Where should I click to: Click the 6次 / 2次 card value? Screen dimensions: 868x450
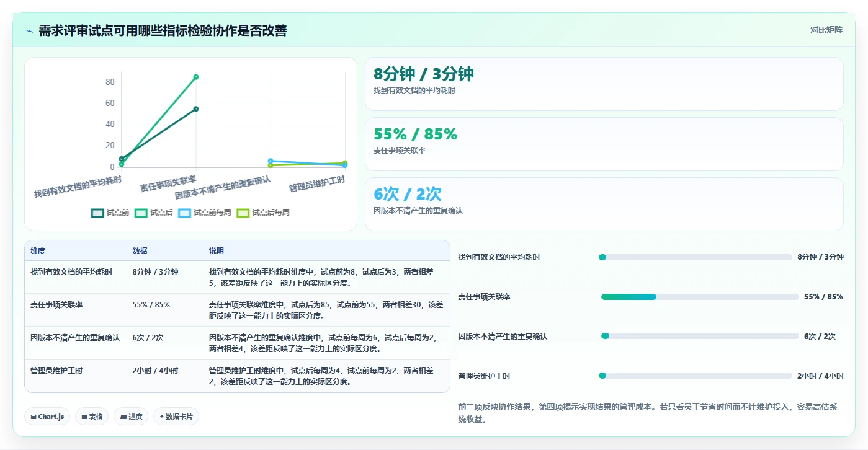pyautogui.click(x=407, y=194)
